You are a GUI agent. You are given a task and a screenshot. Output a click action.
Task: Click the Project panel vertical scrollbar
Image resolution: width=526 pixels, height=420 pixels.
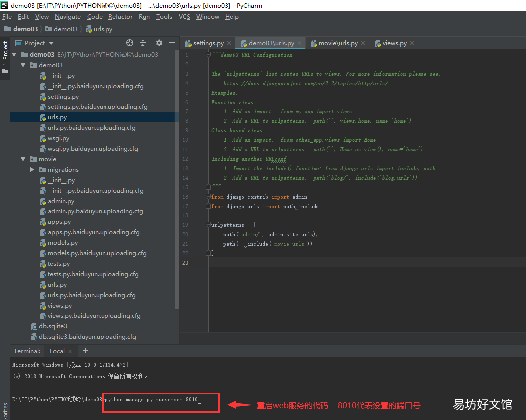[177, 180]
